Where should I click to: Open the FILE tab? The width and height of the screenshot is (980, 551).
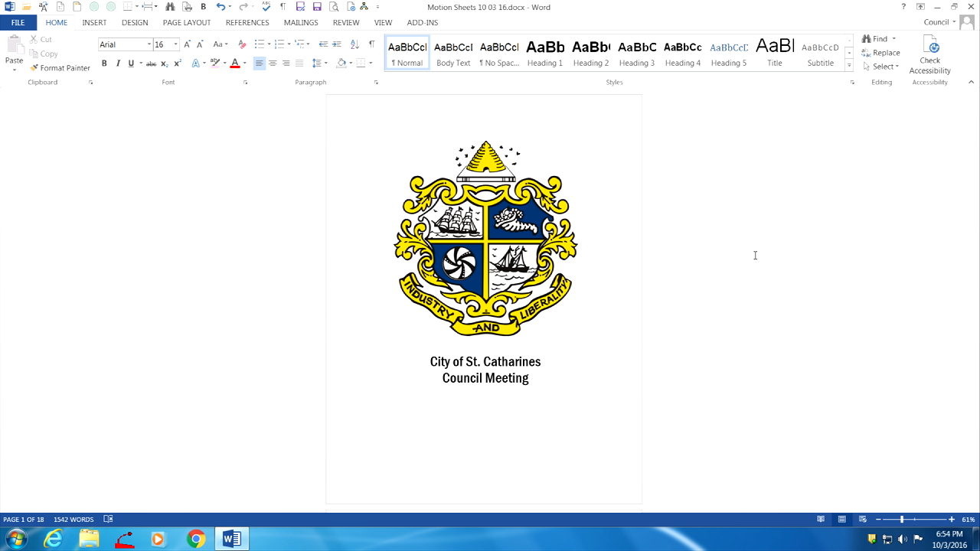[18, 22]
